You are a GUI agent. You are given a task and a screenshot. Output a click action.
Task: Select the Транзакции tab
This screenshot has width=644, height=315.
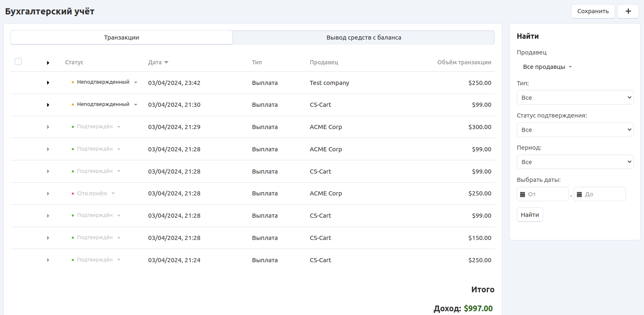121,38
